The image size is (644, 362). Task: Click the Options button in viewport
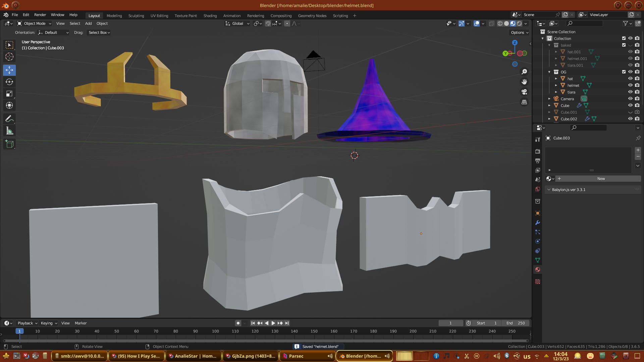coord(520,33)
